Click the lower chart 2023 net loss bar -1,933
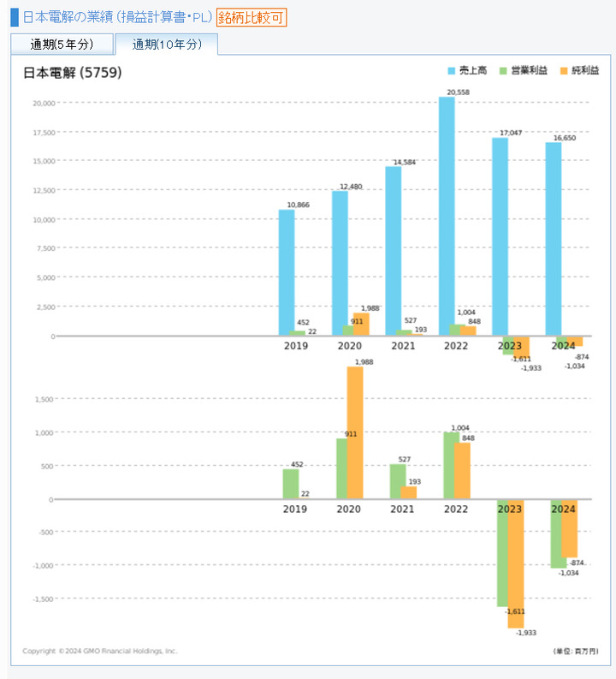Viewport: 616px width, 679px height. (516, 563)
